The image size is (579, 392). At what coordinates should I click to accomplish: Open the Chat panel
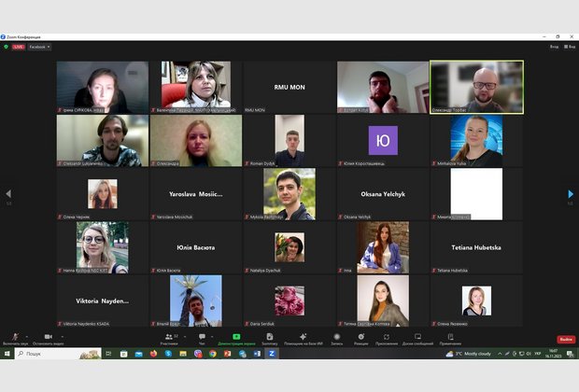coord(202,339)
